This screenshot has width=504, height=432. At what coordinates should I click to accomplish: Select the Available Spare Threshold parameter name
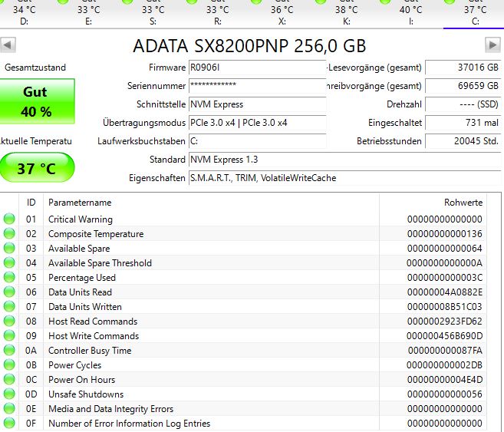[x=100, y=263]
